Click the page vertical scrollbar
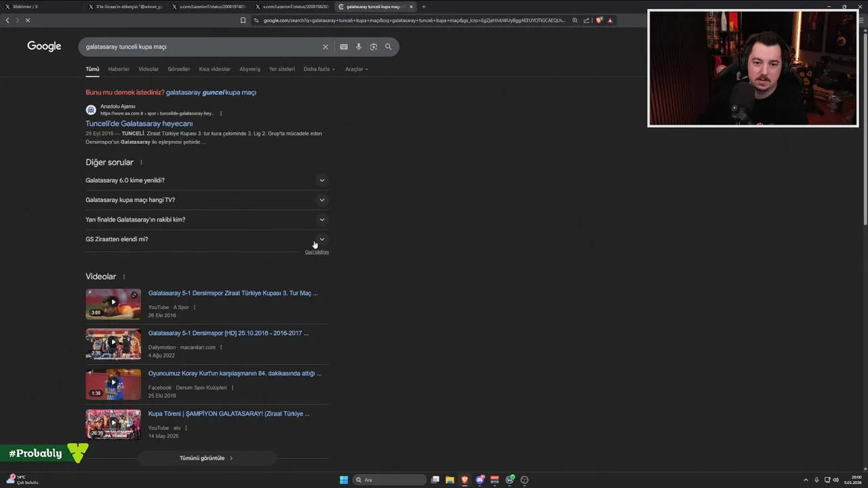Viewport: 868px width, 488px height. (865, 129)
